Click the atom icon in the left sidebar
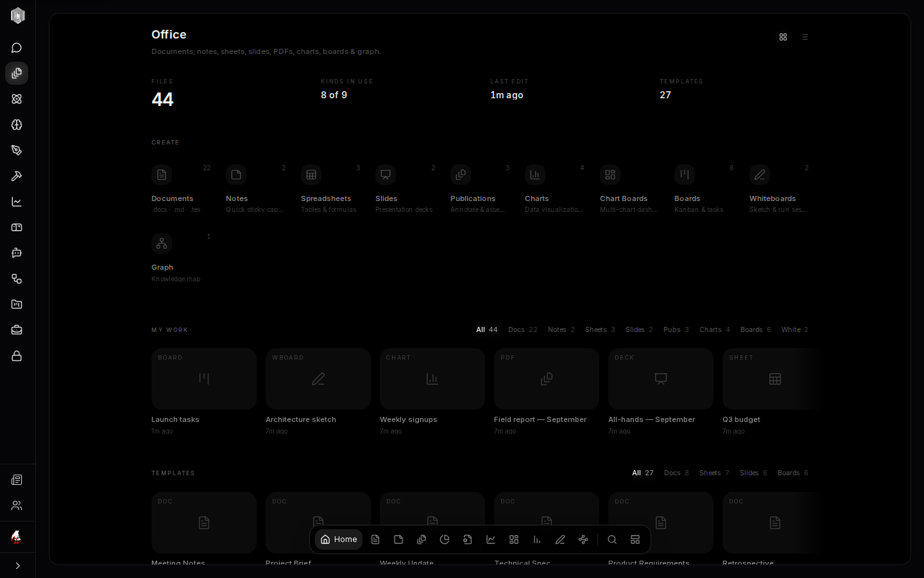Screen dimensions: 924x578 tap(17, 99)
